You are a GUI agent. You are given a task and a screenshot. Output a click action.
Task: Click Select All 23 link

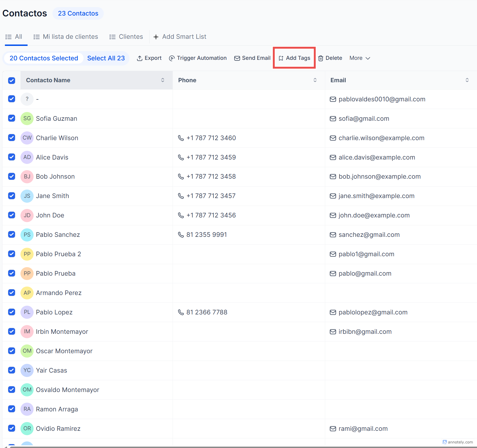coord(106,58)
